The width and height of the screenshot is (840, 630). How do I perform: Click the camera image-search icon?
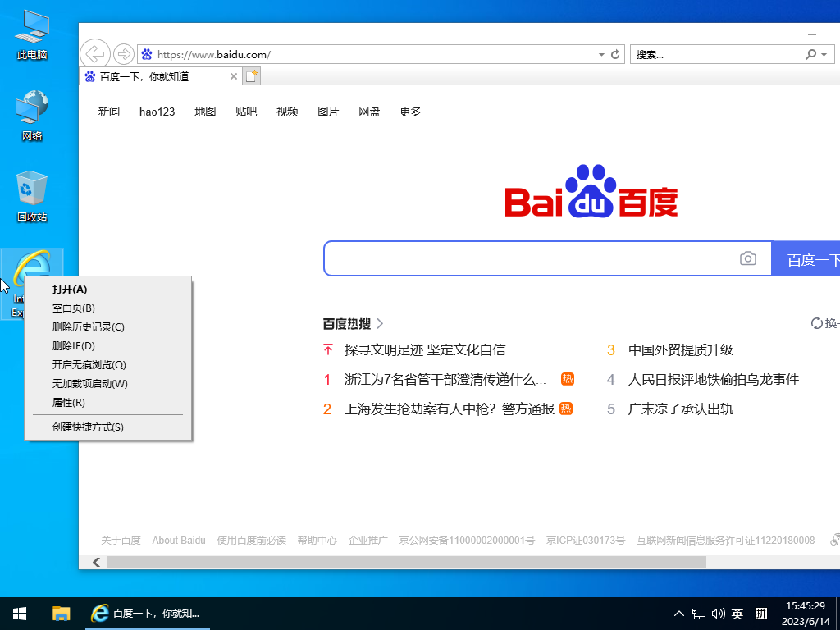(x=748, y=258)
